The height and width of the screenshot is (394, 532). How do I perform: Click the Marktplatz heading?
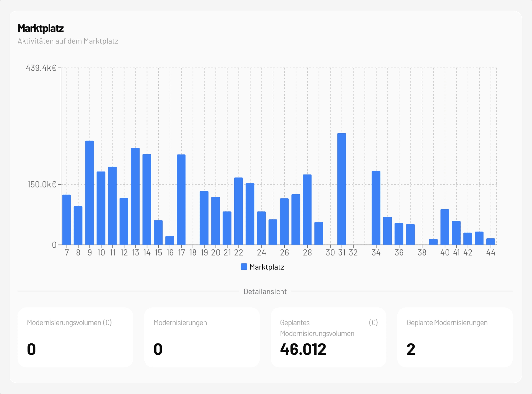point(40,28)
